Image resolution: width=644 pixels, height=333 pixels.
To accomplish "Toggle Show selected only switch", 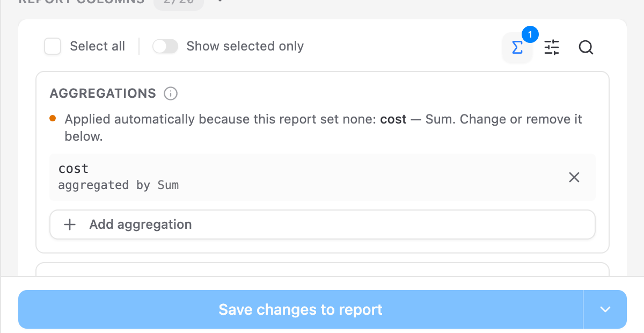I will [165, 46].
